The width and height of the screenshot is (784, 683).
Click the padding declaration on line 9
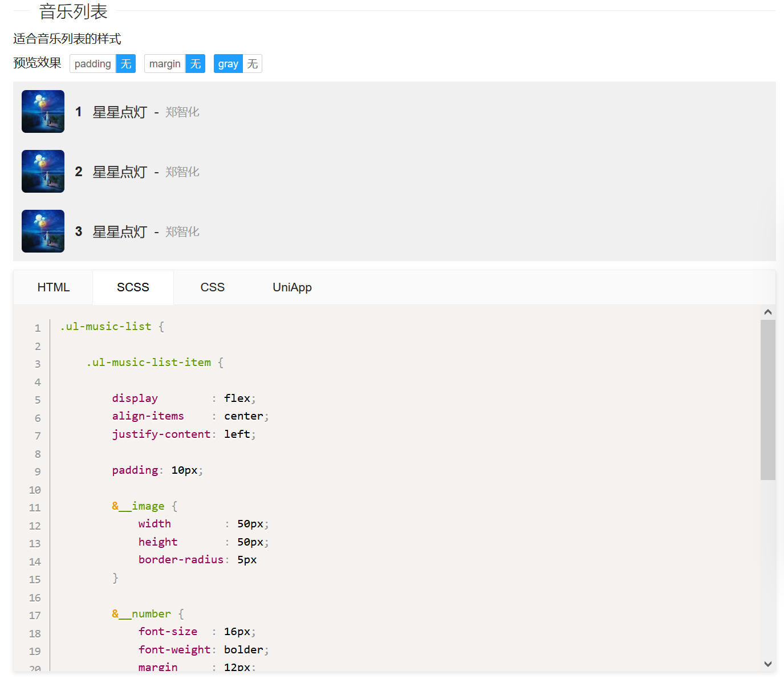(157, 470)
